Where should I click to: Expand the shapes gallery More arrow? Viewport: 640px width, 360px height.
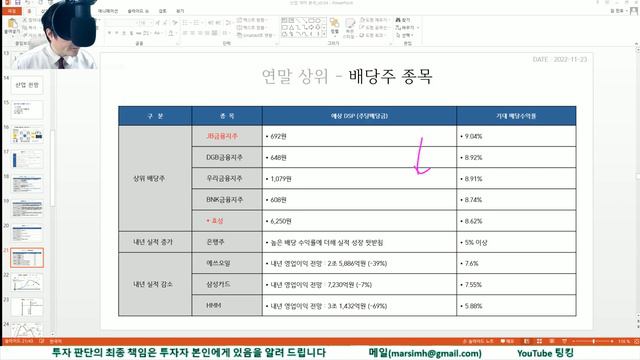click(324, 35)
